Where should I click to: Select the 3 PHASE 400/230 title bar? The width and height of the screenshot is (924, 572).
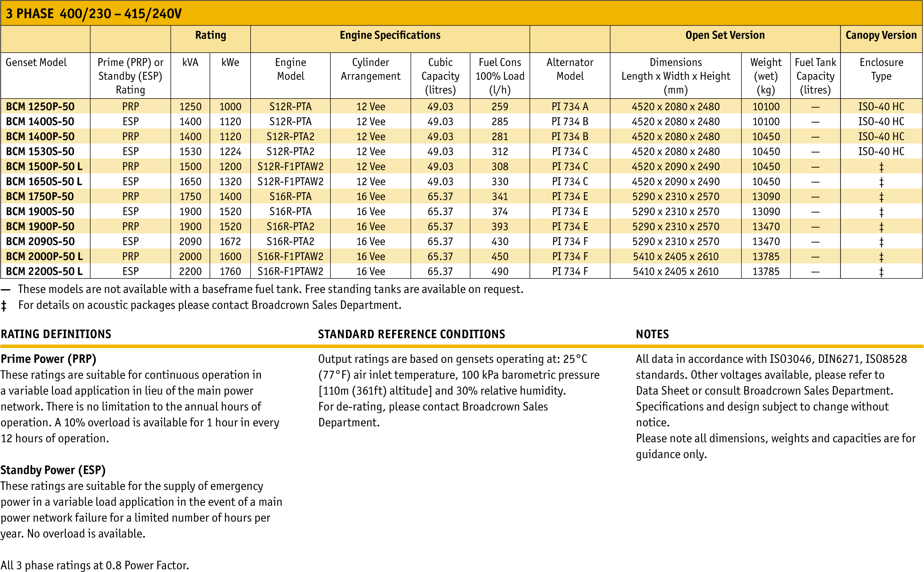click(x=94, y=14)
